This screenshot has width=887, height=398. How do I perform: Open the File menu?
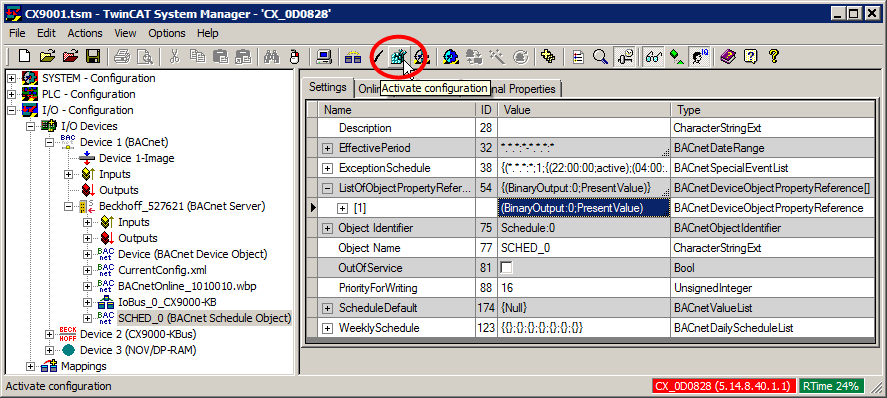pos(17,33)
